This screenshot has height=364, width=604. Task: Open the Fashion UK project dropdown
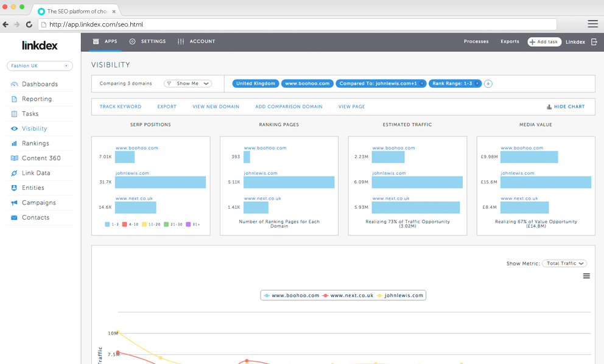coord(40,66)
